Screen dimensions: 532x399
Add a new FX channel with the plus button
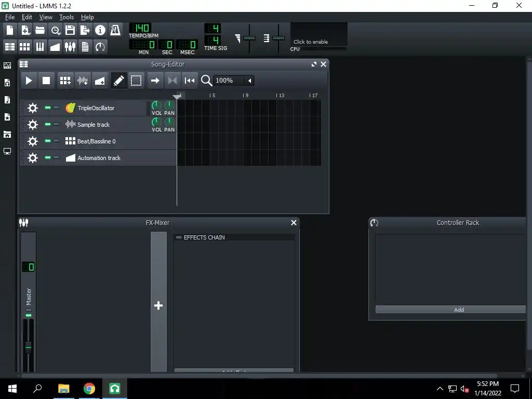pyautogui.click(x=158, y=305)
